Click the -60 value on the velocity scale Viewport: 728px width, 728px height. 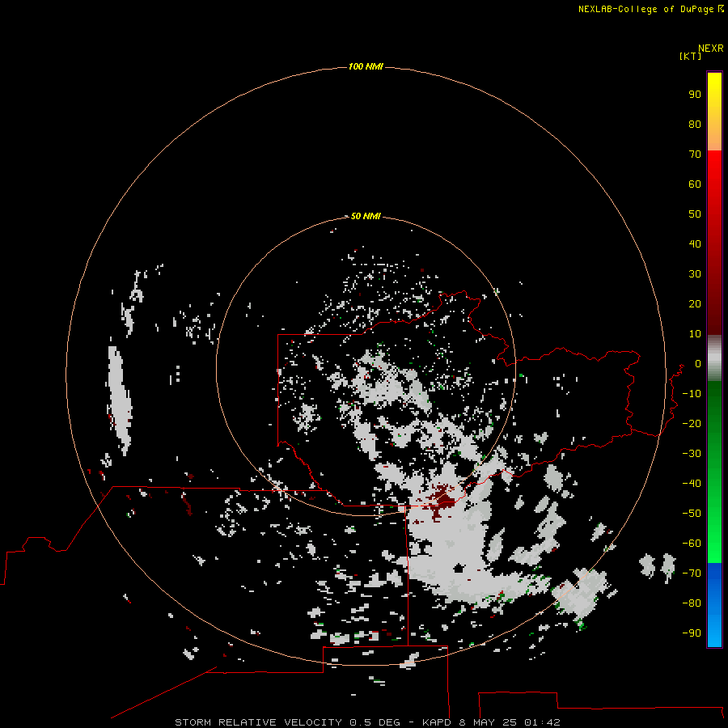pos(692,544)
